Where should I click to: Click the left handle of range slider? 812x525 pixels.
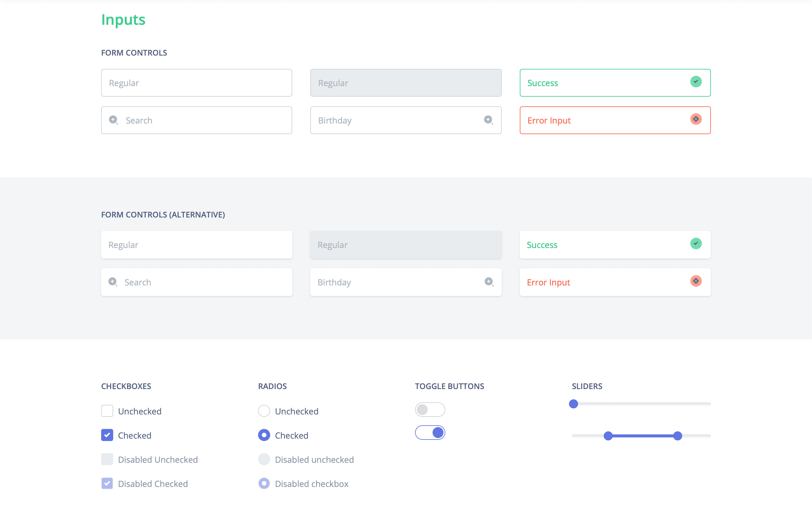[608, 436]
